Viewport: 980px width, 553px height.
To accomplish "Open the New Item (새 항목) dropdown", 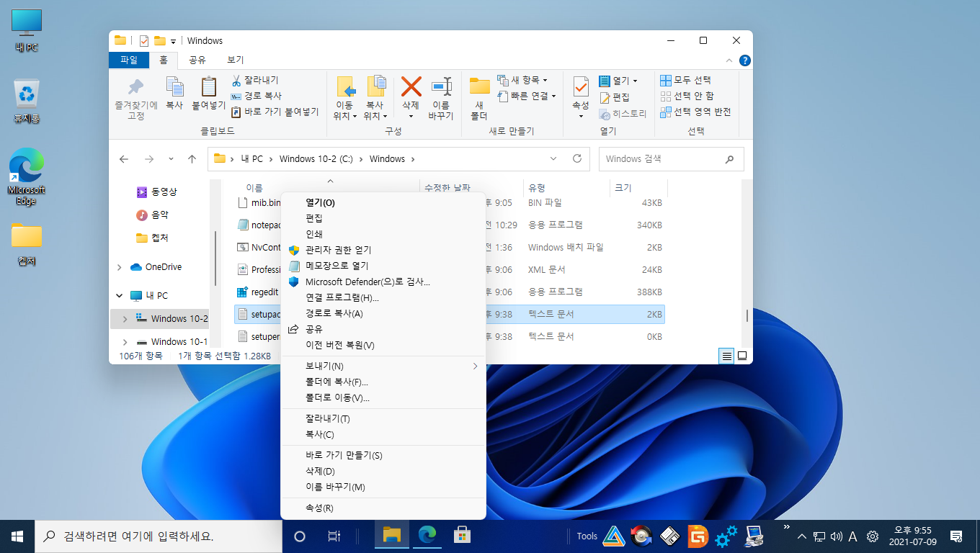I will coord(522,80).
